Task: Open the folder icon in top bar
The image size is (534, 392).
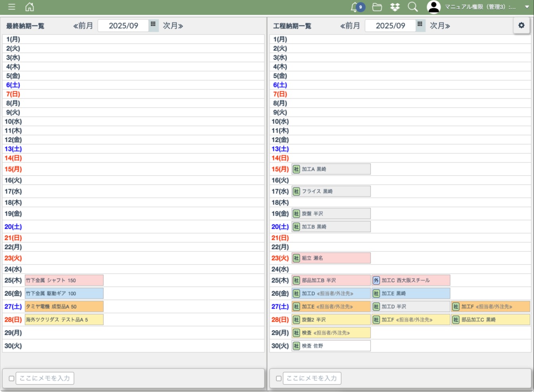Action: pyautogui.click(x=377, y=7)
